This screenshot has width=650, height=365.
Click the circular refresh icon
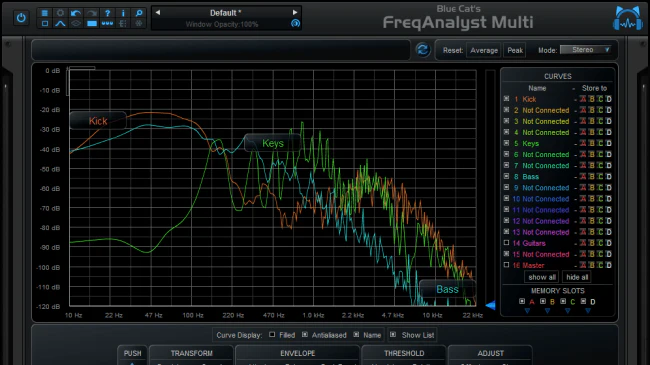click(x=422, y=50)
